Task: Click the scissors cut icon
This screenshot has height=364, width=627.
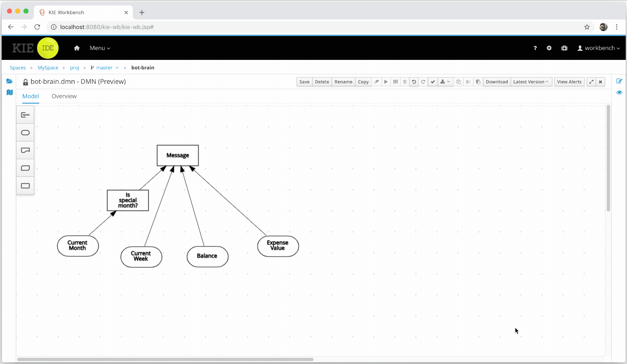Action: (468, 82)
